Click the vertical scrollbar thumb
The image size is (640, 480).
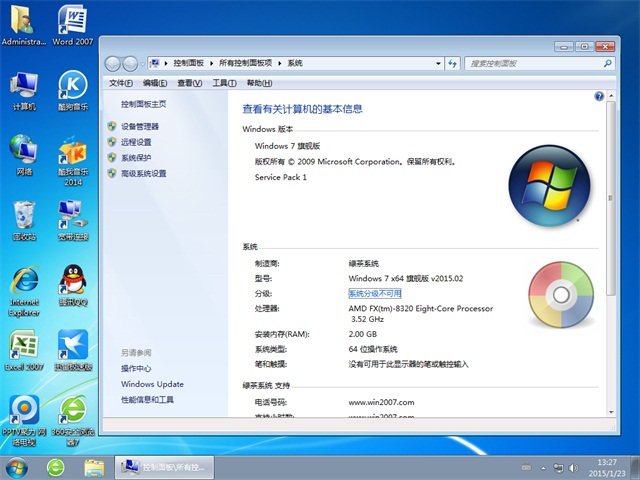coord(611,198)
